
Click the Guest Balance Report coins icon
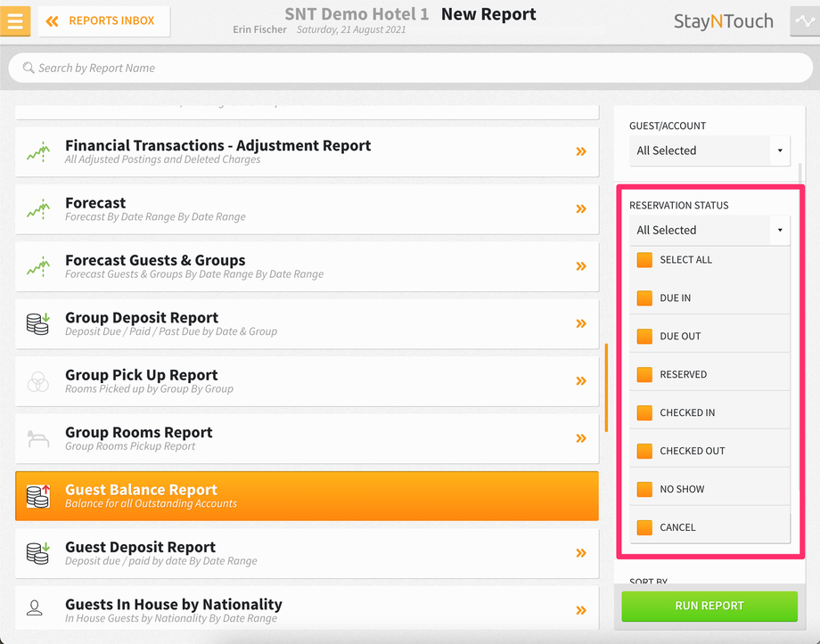(38, 496)
